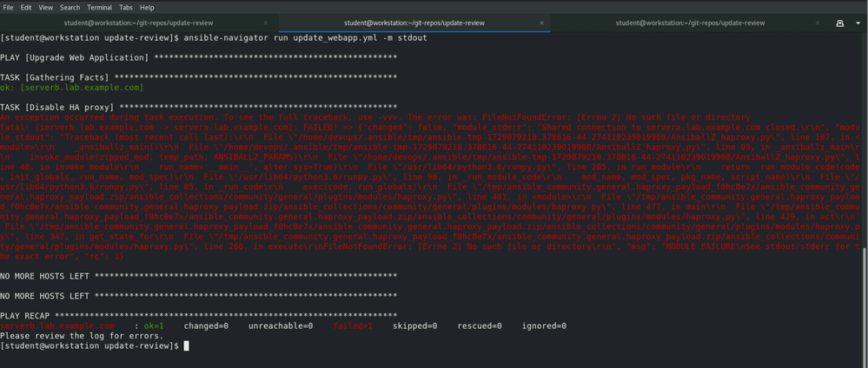The height and width of the screenshot is (368, 868).
Task: Click the red serverb.lab.example.com in PLAY RECAP
Action: coord(56,325)
